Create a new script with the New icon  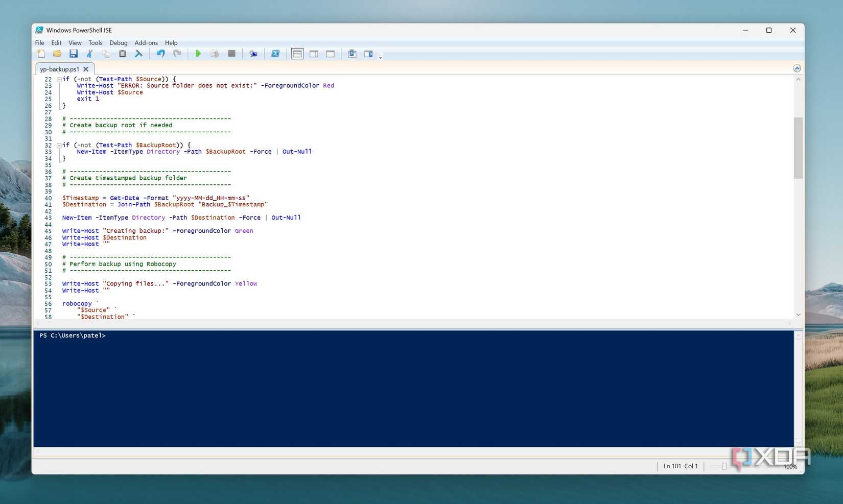[41, 54]
